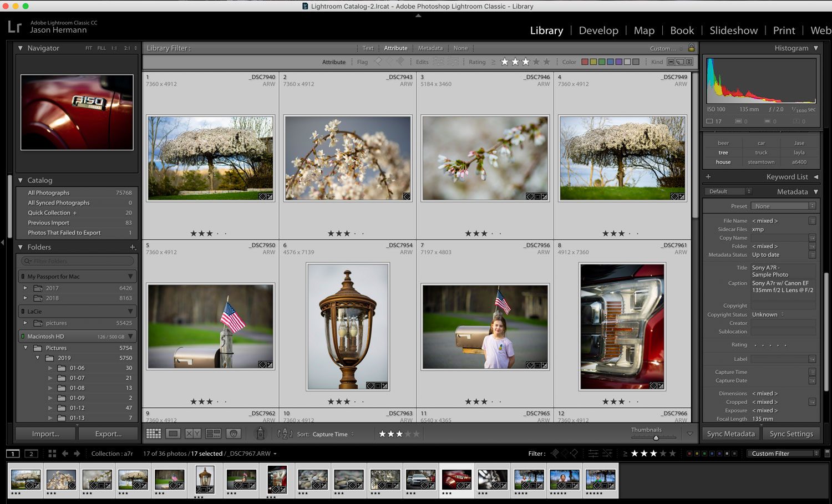Viewport: 832px width, 504px height.
Task: Switch to the Develop module
Action: (x=598, y=30)
